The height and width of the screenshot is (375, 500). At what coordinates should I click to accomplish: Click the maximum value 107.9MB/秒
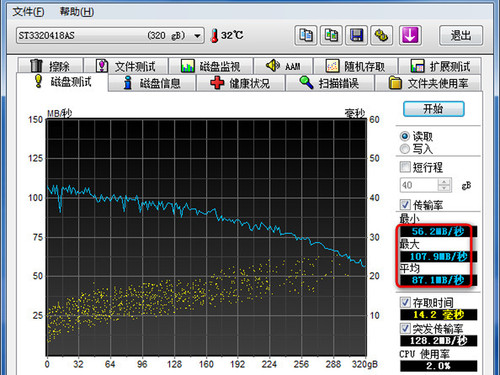click(x=438, y=256)
